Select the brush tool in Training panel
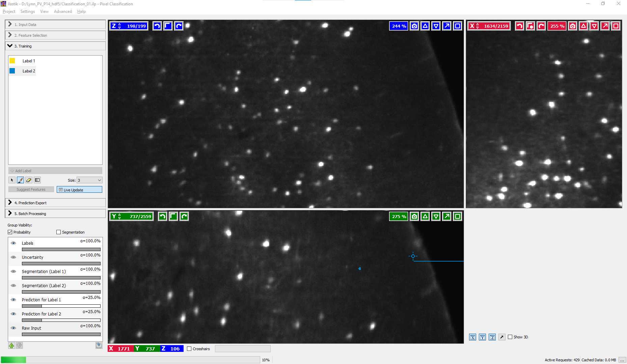Viewport: 627px width, 364px height. (x=20, y=180)
